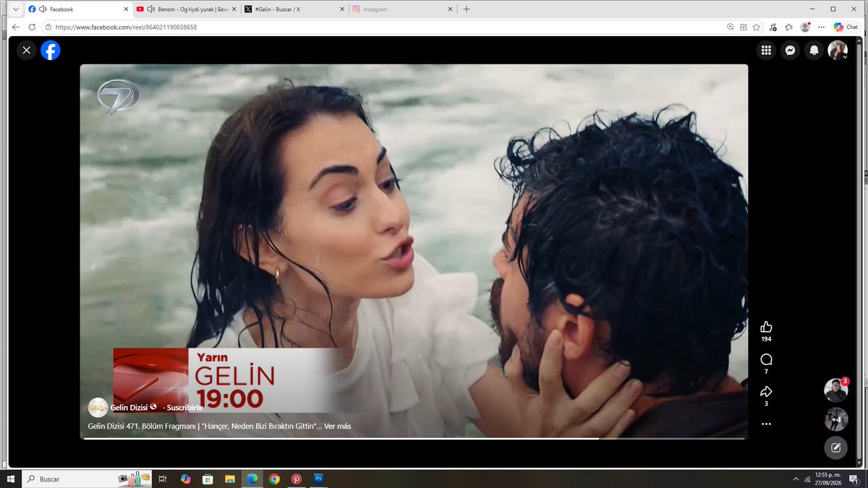
Task: Reload the current page
Action: pos(32,27)
